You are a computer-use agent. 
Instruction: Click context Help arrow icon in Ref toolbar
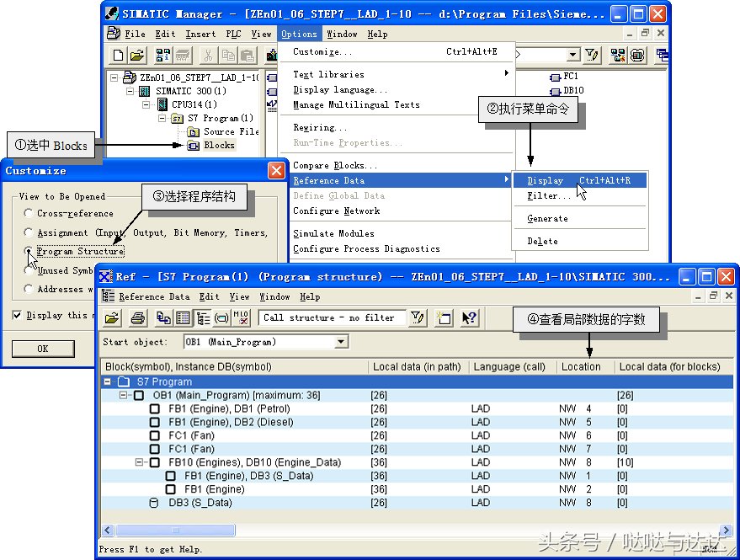(469, 317)
